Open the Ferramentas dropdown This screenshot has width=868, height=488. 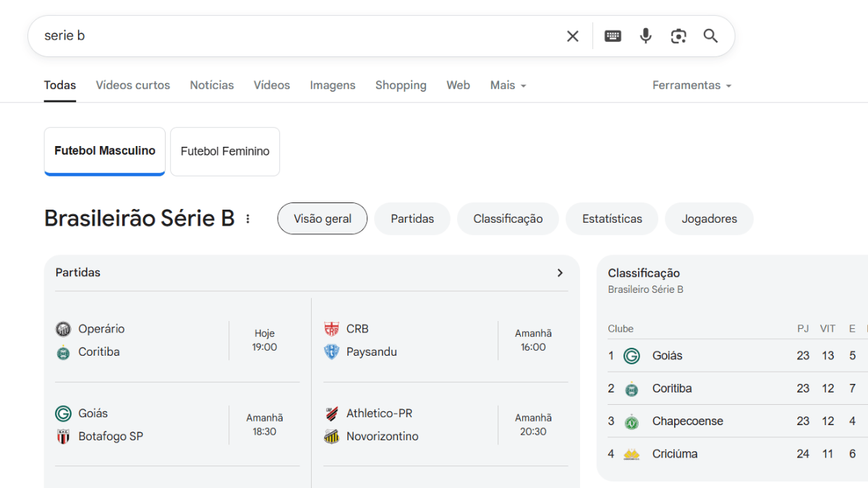coord(692,85)
